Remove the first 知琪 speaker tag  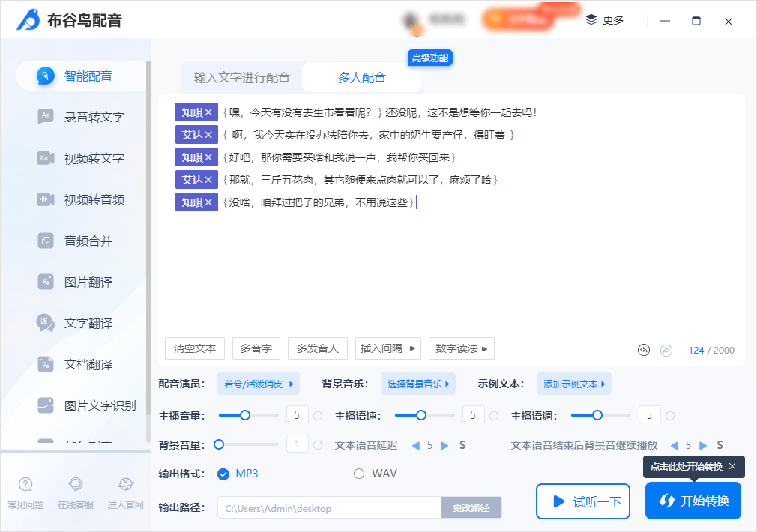208,112
